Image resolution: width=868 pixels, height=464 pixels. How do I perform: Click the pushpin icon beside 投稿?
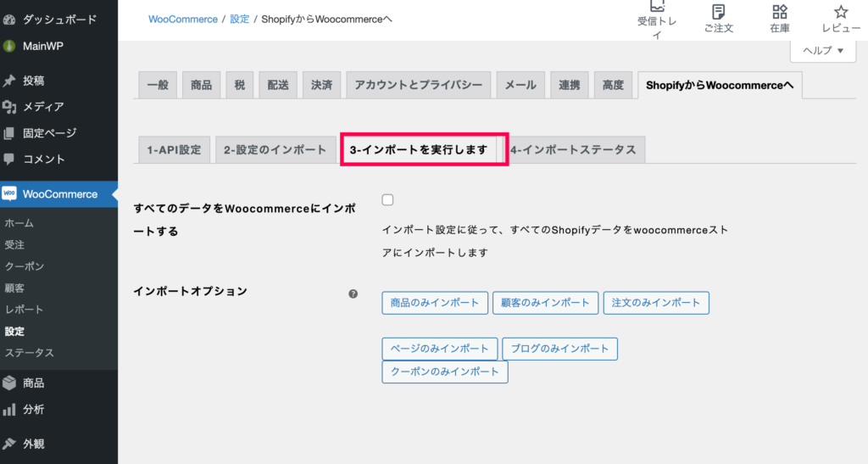(8, 81)
